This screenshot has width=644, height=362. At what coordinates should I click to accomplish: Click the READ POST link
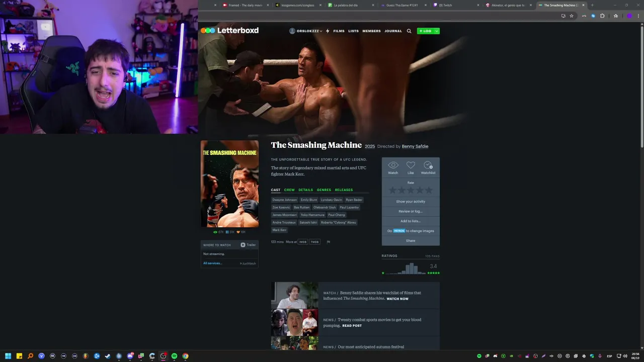coord(352,326)
